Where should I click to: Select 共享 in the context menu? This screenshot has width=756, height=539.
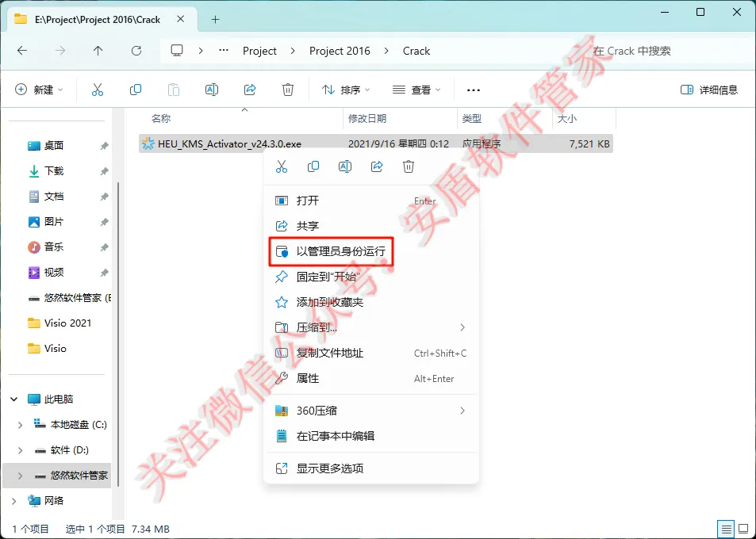(371, 225)
